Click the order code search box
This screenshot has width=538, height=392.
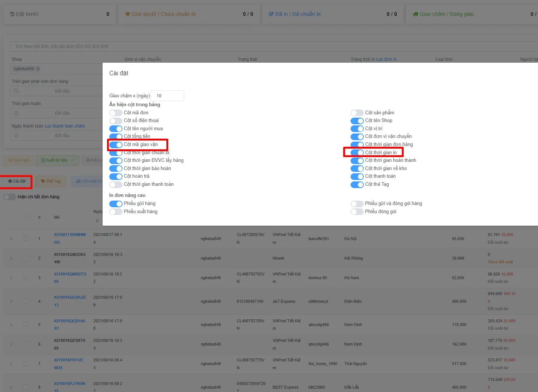pyautogui.click(x=274, y=46)
